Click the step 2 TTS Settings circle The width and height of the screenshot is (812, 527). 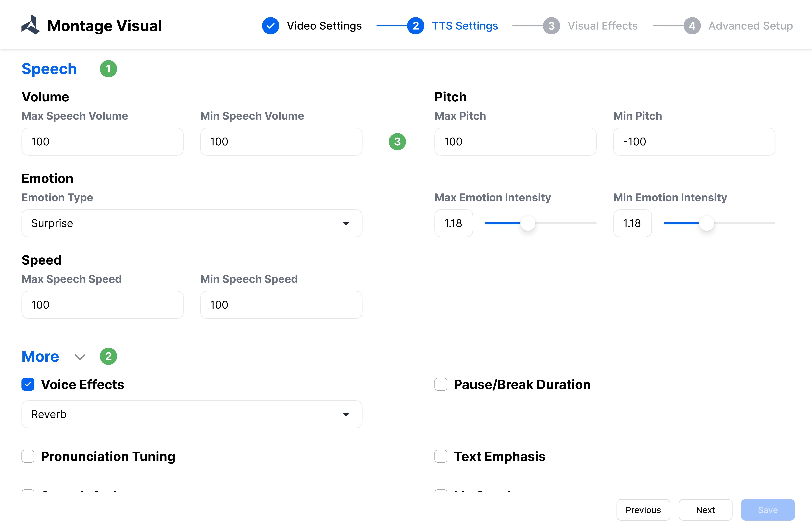pyautogui.click(x=415, y=26)
